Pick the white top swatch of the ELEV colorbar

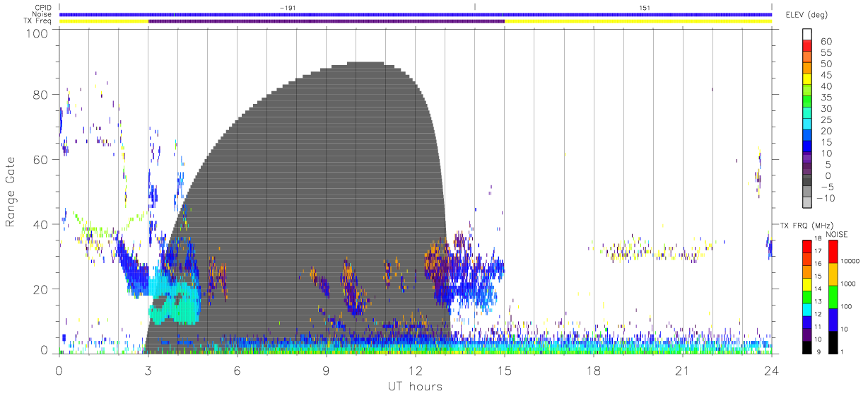coord(807,35)
